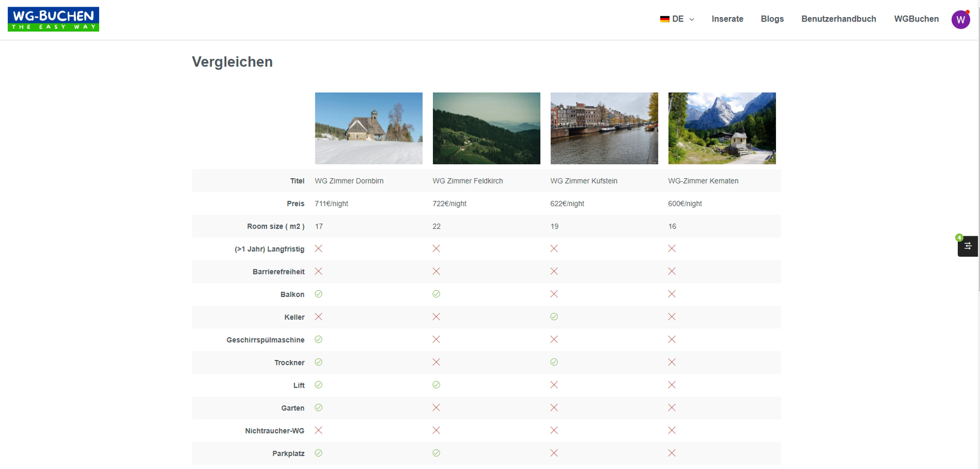Open the purple W user avatar
This screenshot has width=980, height=469.
tap(960, 20)
